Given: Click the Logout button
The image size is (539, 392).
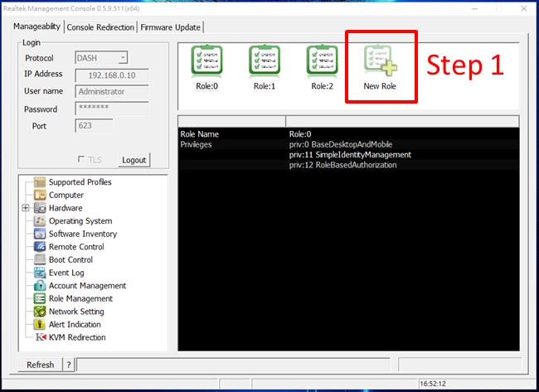Looking at the screenshot, I should [x=134, y=160].
